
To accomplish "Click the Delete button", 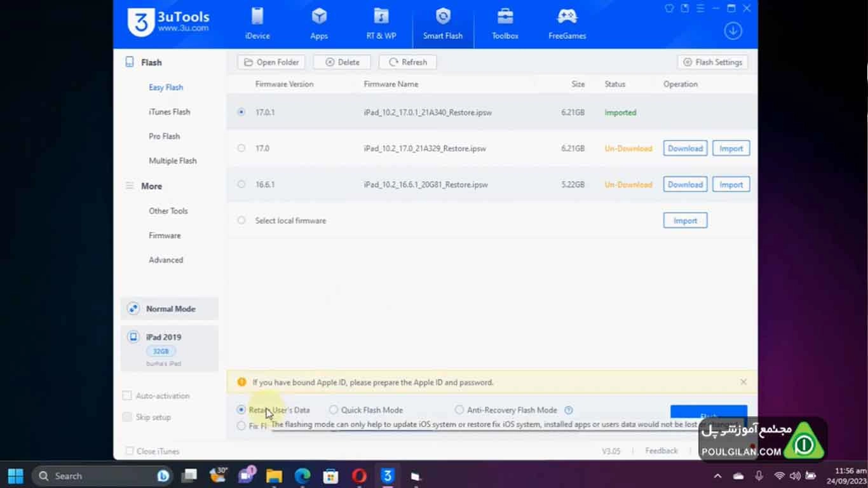I will (342, 62).
